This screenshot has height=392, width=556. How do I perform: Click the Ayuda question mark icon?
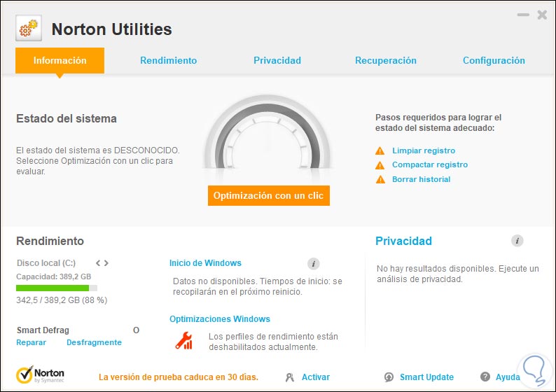(485, 377)
